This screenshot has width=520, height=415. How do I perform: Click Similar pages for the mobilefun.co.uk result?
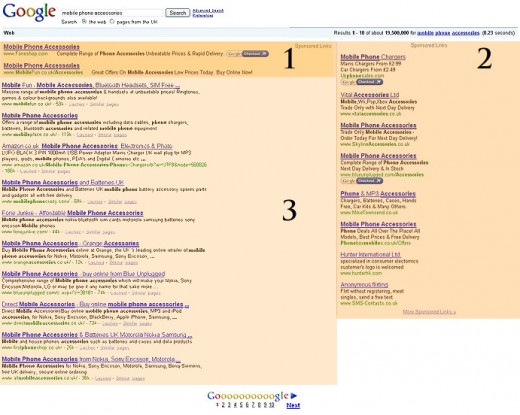pos(104,104)
